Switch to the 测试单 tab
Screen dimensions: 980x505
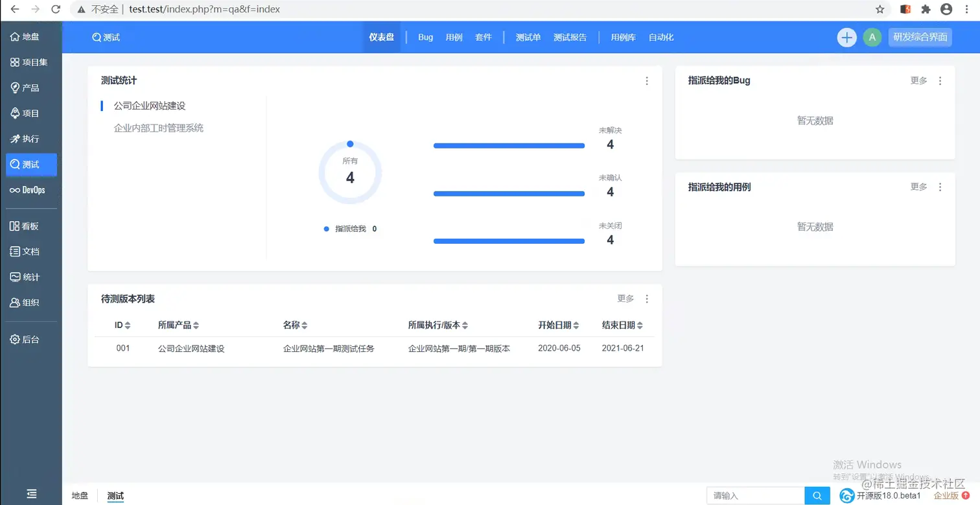528,38
